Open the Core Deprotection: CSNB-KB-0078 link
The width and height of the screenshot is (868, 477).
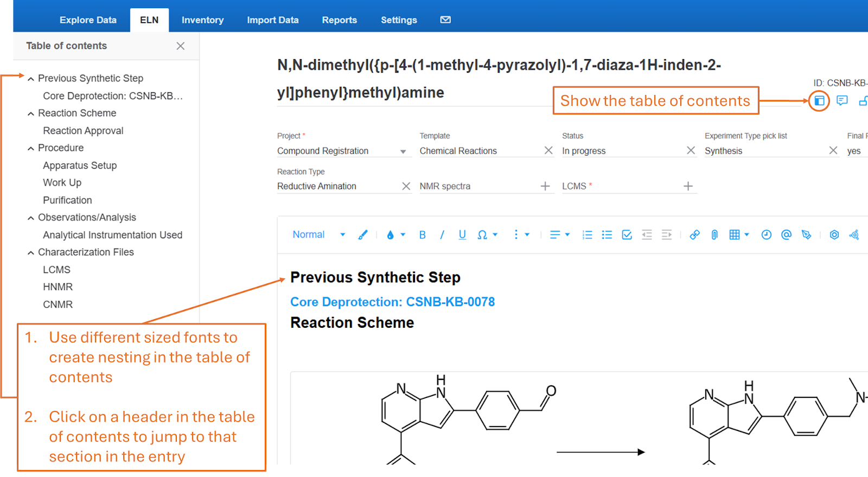392,302
